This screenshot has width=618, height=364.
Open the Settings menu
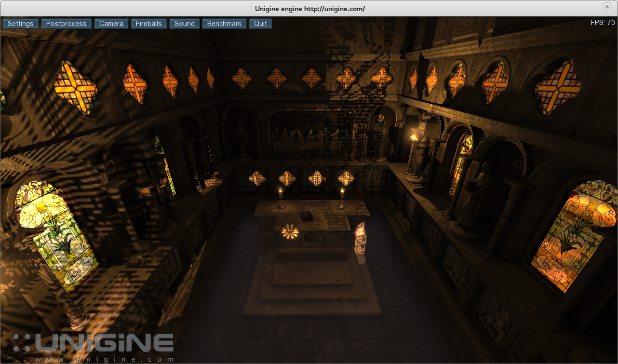(21, 24)
